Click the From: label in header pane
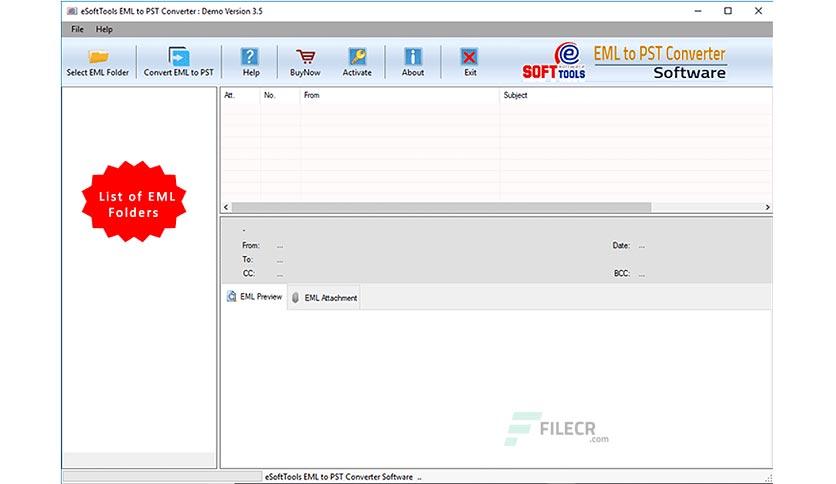This screenshot has height=484, width=836. click(251, 246)
